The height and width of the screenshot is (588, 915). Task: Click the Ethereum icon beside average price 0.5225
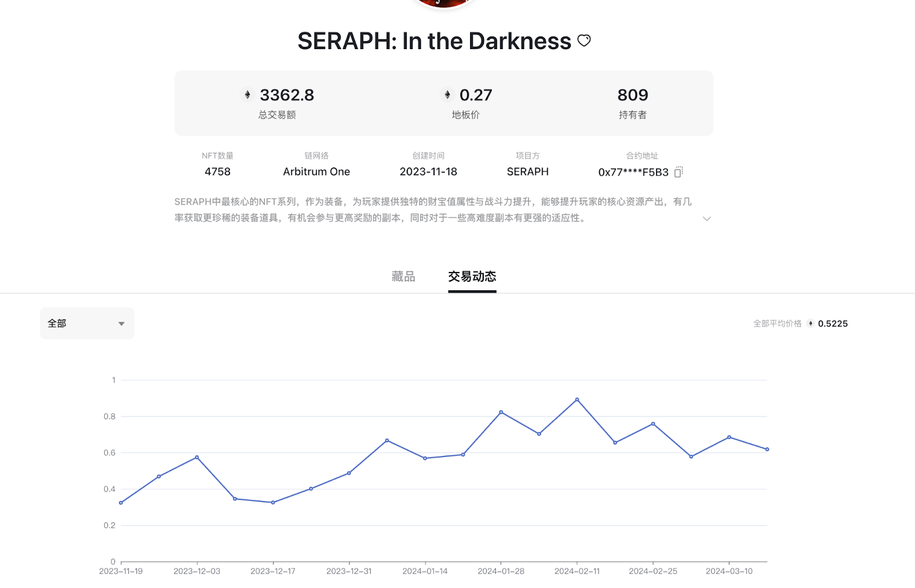[810, 323]
